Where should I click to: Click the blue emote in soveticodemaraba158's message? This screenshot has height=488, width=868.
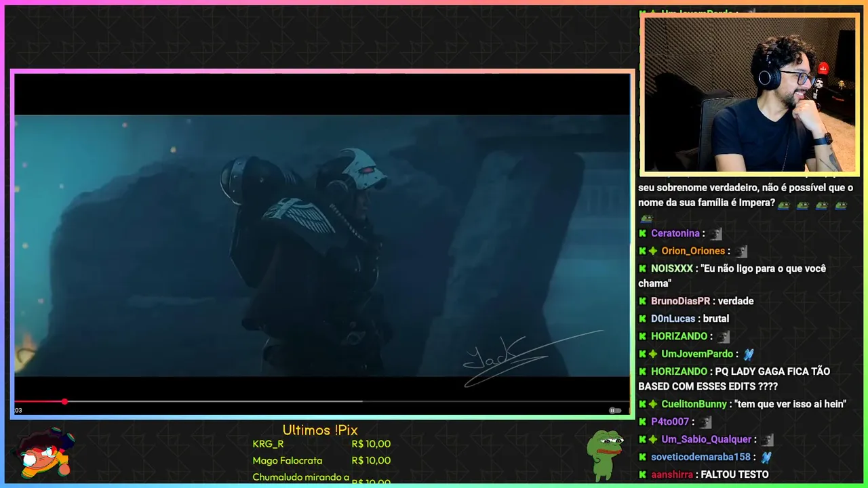click(x=766, y=457)
